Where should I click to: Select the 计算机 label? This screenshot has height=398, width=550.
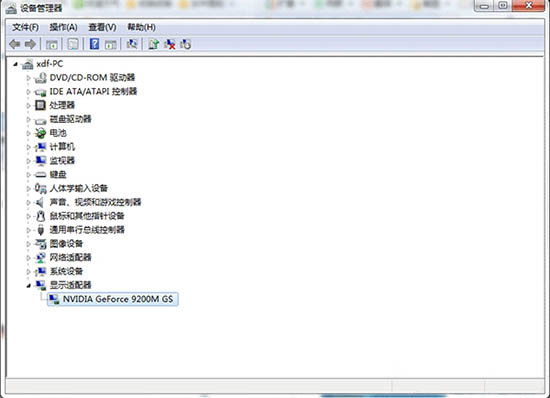click(62, 147)
